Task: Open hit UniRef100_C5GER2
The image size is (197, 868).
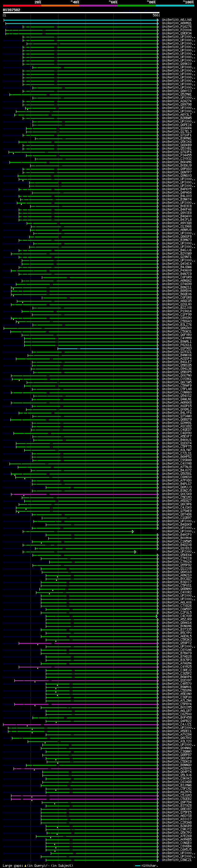Action: [176, 799]
